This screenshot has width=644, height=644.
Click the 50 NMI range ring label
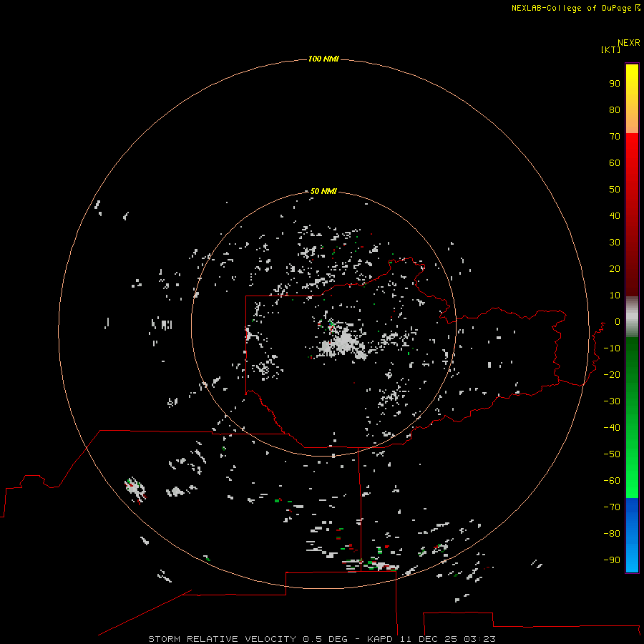(323, 191)
